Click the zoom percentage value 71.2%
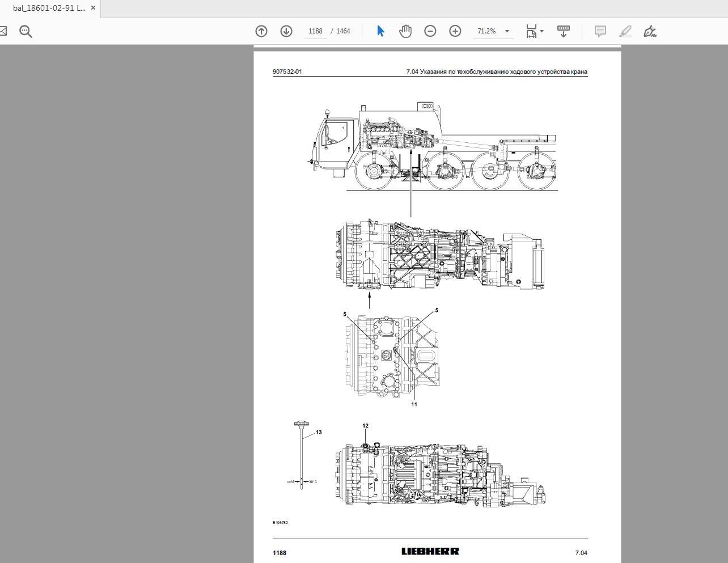Screen dimensions: 728x563 tap(486, 31)
